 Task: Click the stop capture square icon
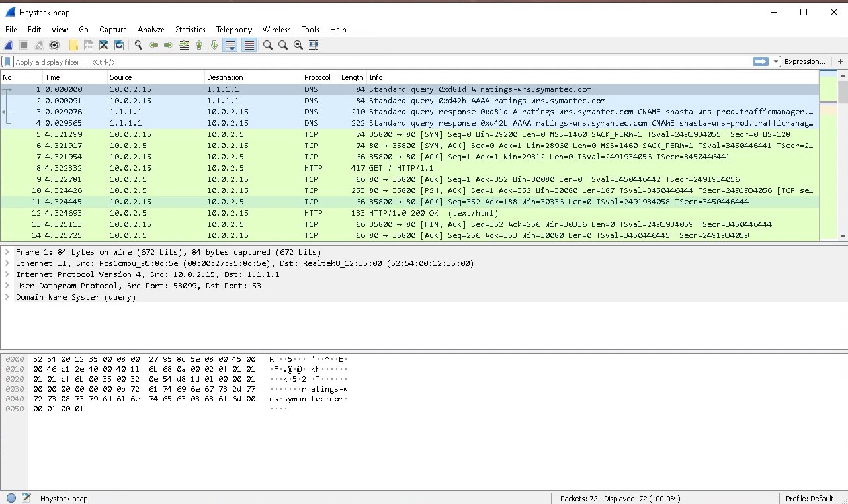click(24, 45)
